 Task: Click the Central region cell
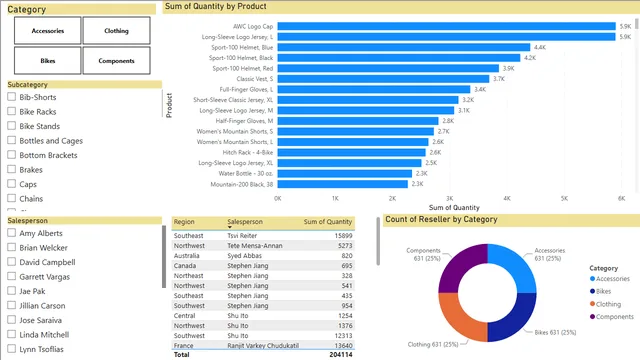184,316
